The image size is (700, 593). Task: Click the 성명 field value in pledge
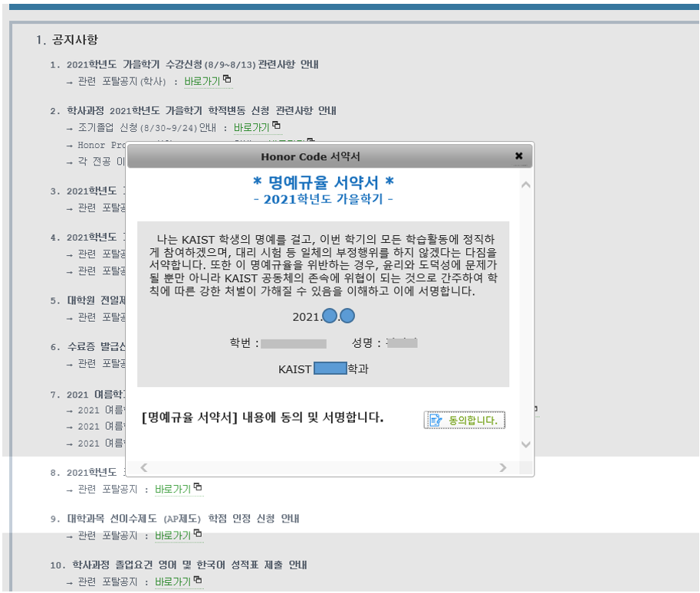[x=402, y=342]
